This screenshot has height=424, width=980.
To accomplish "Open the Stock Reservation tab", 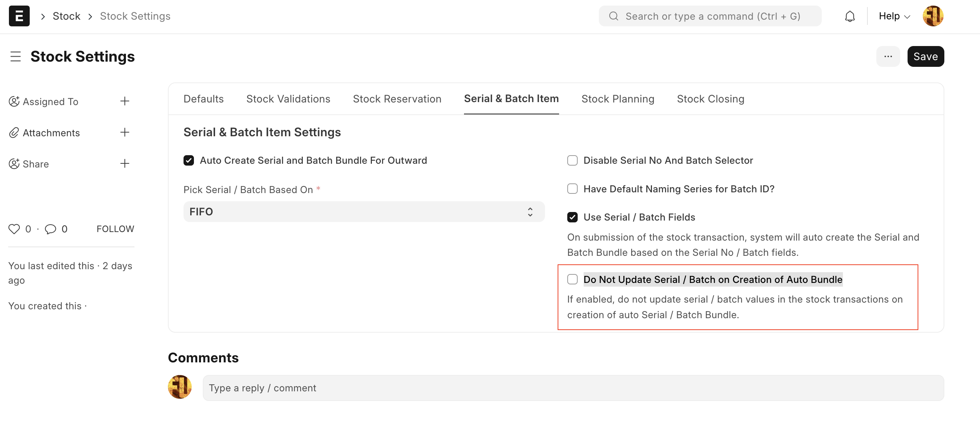I will tap(397, 99).
